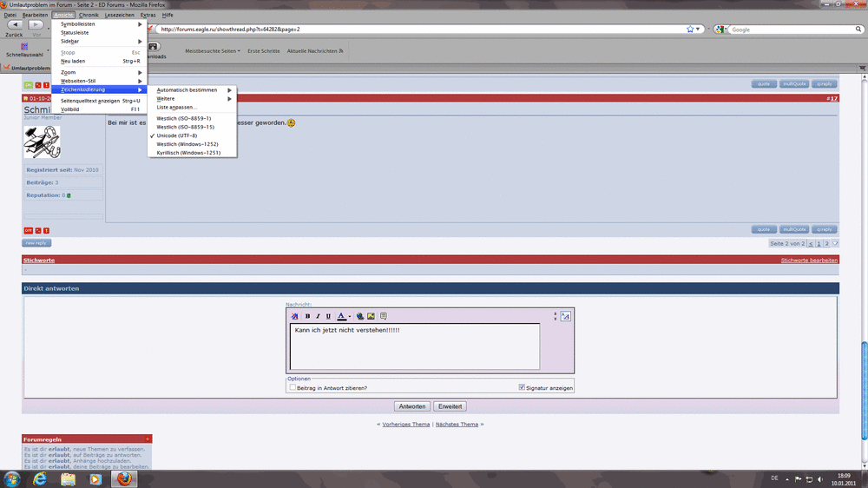868x488 pixels.
Task: Toggle italic formatting in reply editor
Action: pos(318,316)
